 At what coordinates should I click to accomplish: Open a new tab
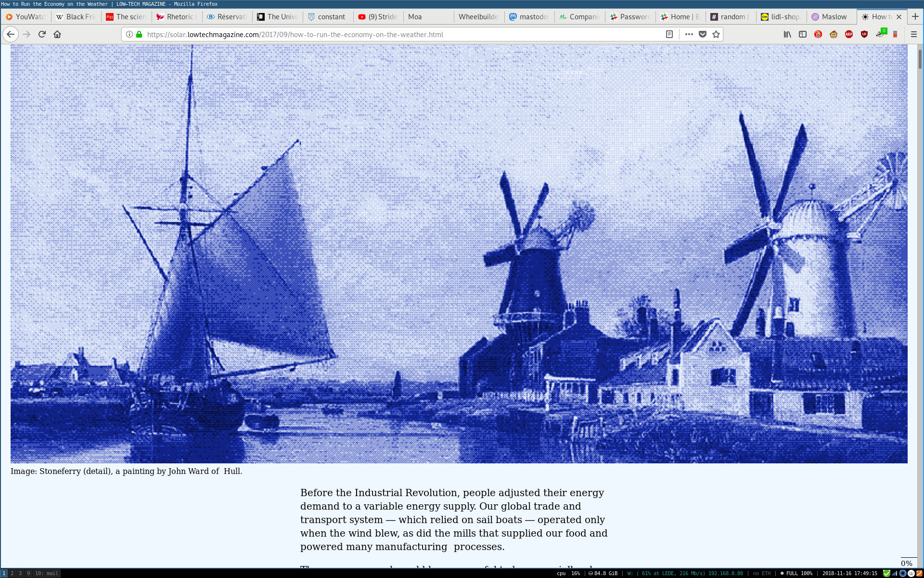click(915, 16)
